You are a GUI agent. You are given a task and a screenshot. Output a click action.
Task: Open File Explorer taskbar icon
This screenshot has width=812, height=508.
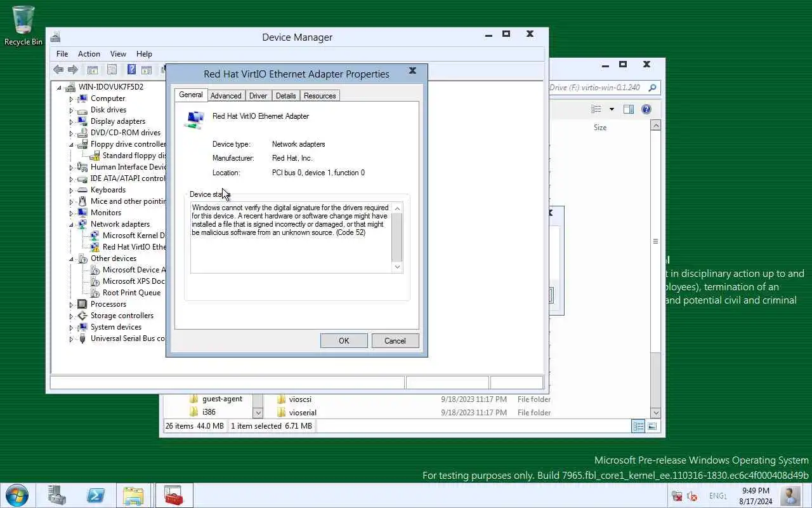[x=133, y=495]
